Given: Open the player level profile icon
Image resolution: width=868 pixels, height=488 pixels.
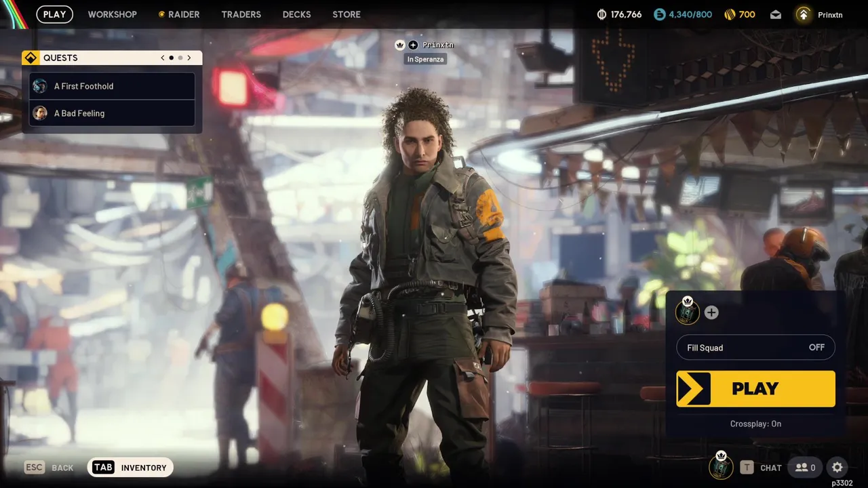Looking at the screenshot, I should click(804, 14).
